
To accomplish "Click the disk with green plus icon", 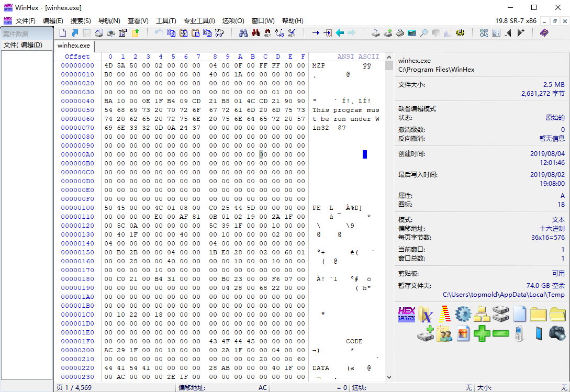I will 426,333.
